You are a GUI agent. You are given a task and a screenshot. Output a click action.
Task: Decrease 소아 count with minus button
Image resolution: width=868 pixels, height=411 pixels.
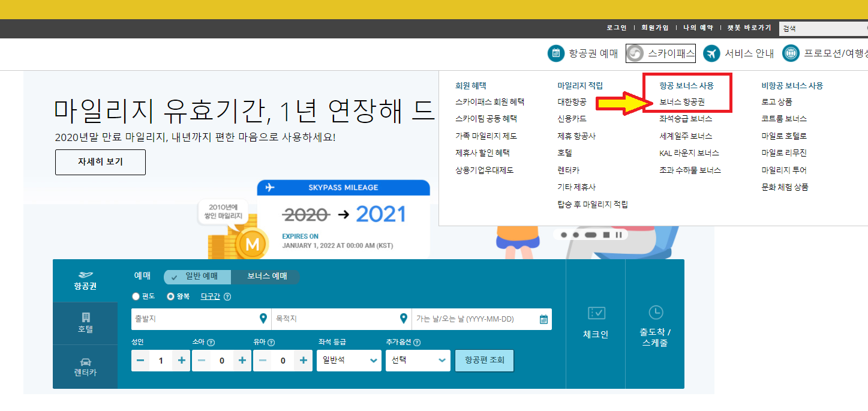[202, 361]
